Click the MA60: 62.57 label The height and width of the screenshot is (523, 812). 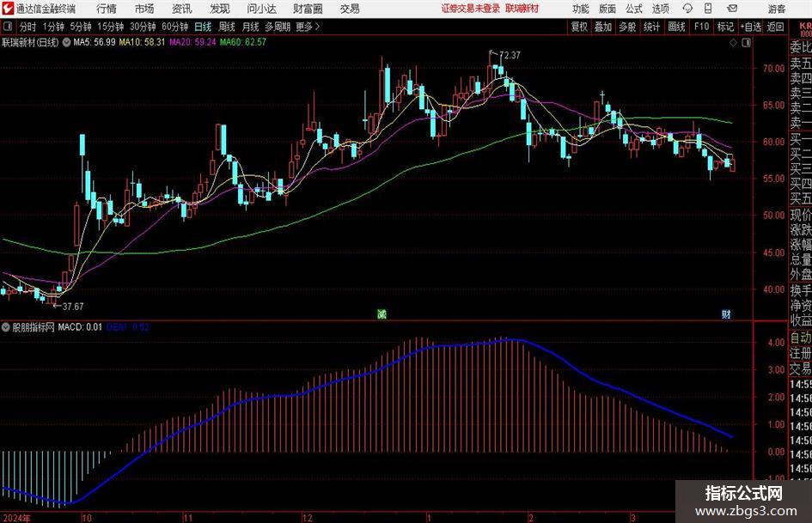pyautogui.click(x=243, y=42)
